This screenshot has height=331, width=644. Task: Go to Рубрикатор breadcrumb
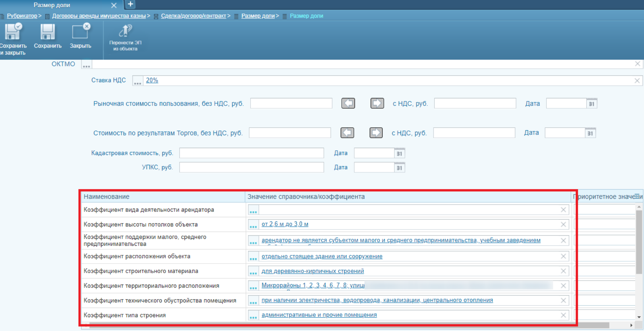coord(22,16)
